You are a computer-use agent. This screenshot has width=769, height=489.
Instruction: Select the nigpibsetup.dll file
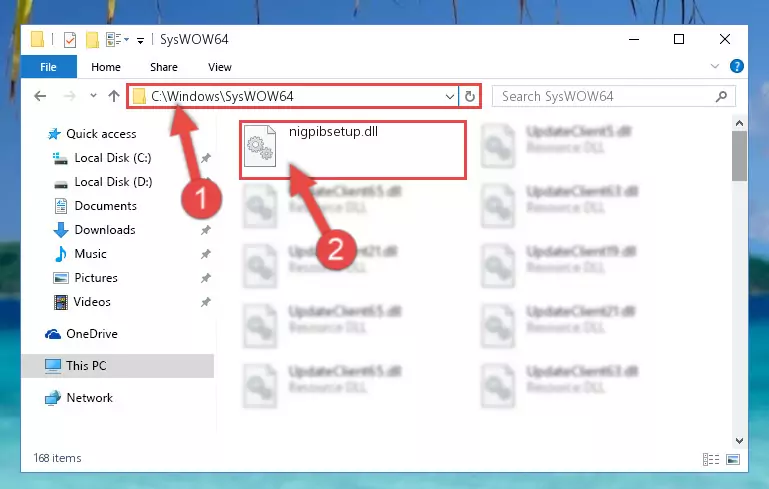353,150
